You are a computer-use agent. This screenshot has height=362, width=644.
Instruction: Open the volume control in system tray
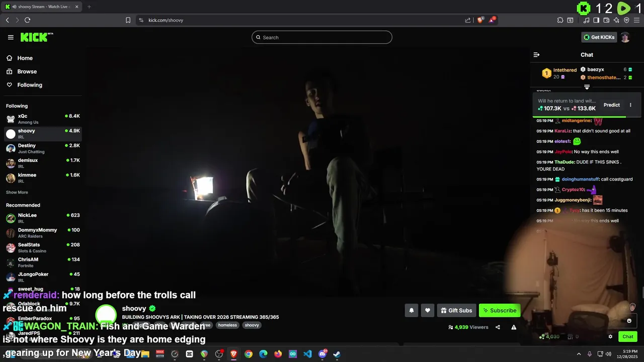(609, 354)
